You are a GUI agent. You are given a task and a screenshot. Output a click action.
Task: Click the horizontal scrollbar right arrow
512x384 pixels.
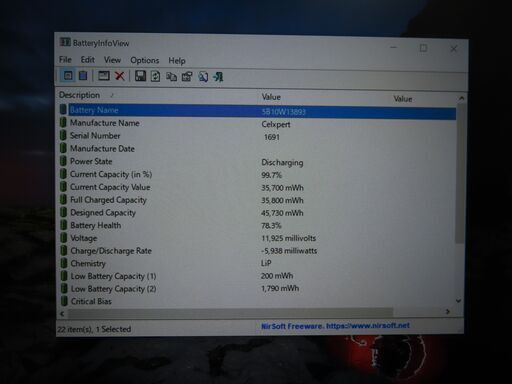(x=448, y=312)
